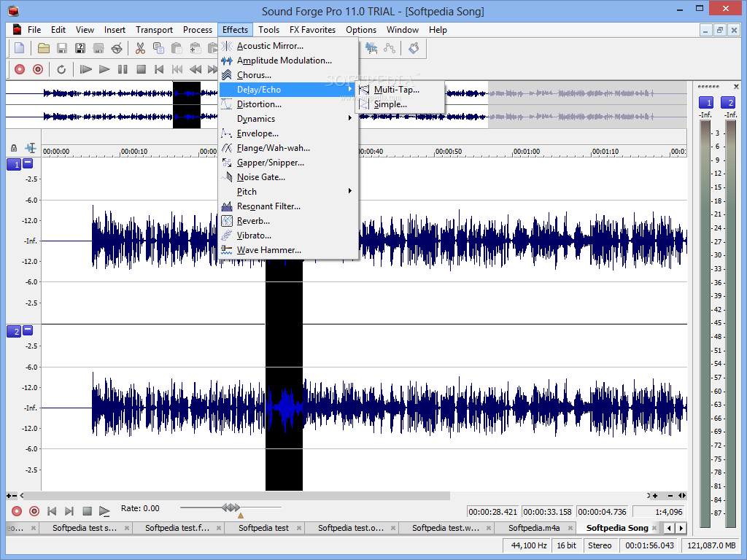The width and height of the screenshot is (747, 560).
Task: Open Acoustic Mirror effect
Action: 289,46
